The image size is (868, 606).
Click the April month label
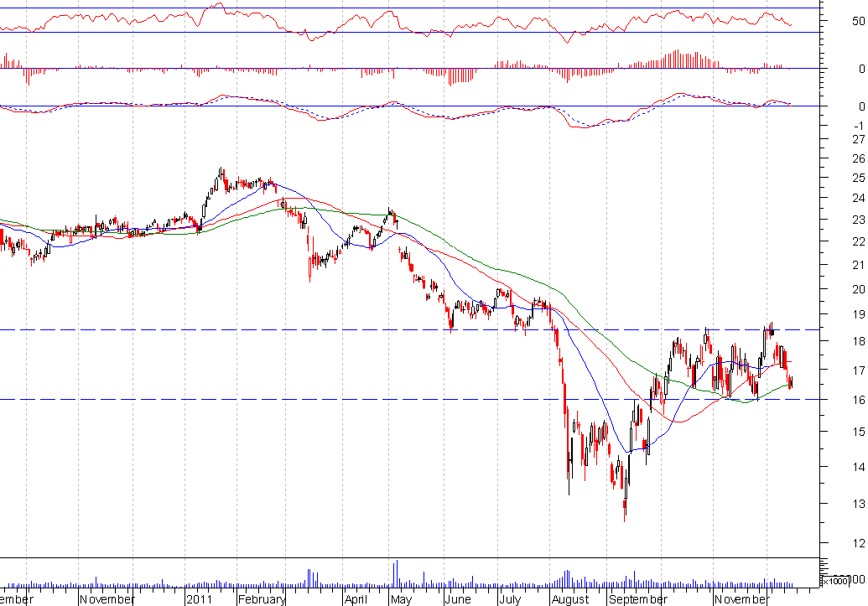356,599
